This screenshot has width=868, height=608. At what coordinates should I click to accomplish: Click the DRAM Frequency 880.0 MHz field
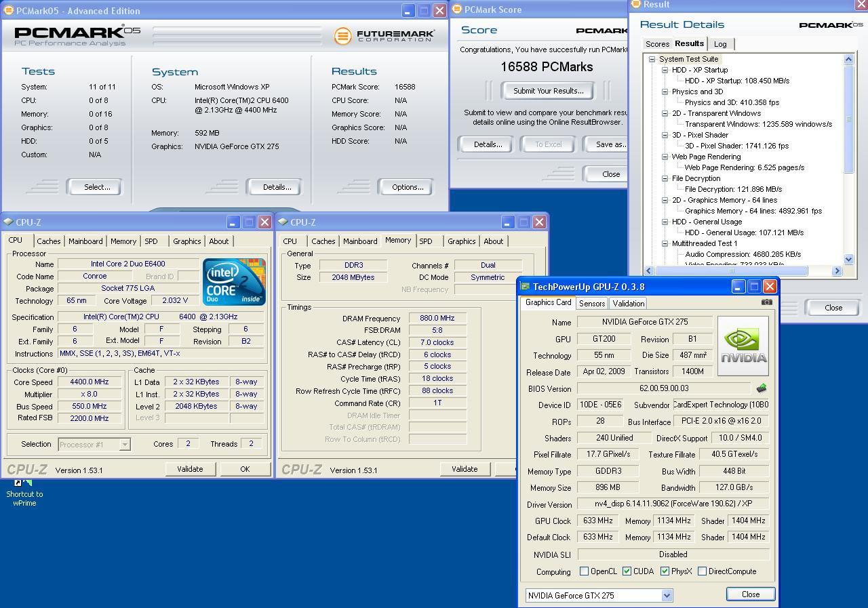pos(437,318)
